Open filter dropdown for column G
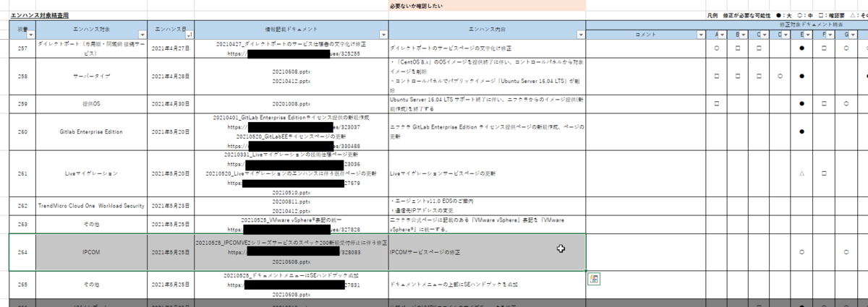 point(852,34)
